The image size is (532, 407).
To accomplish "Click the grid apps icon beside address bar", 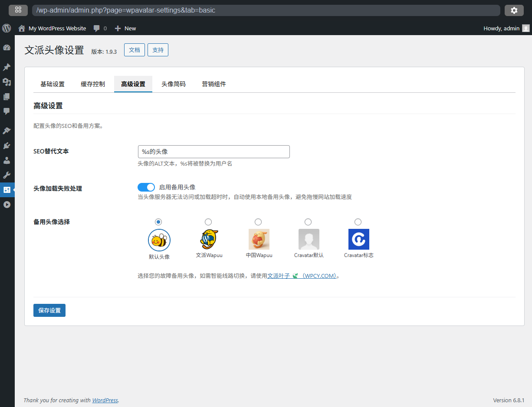I will [18, 10].
